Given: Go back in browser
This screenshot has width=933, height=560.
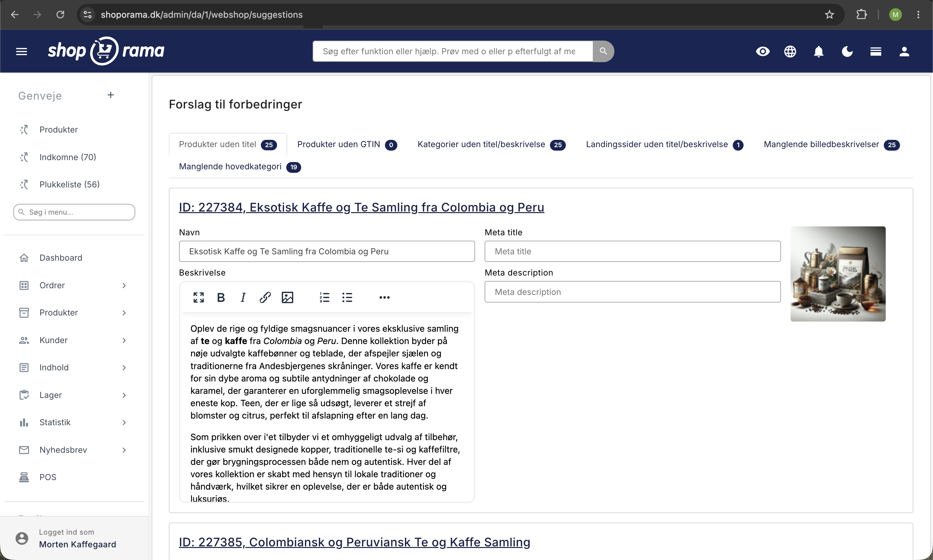Looking at the screenshot, I should point(15,15).
